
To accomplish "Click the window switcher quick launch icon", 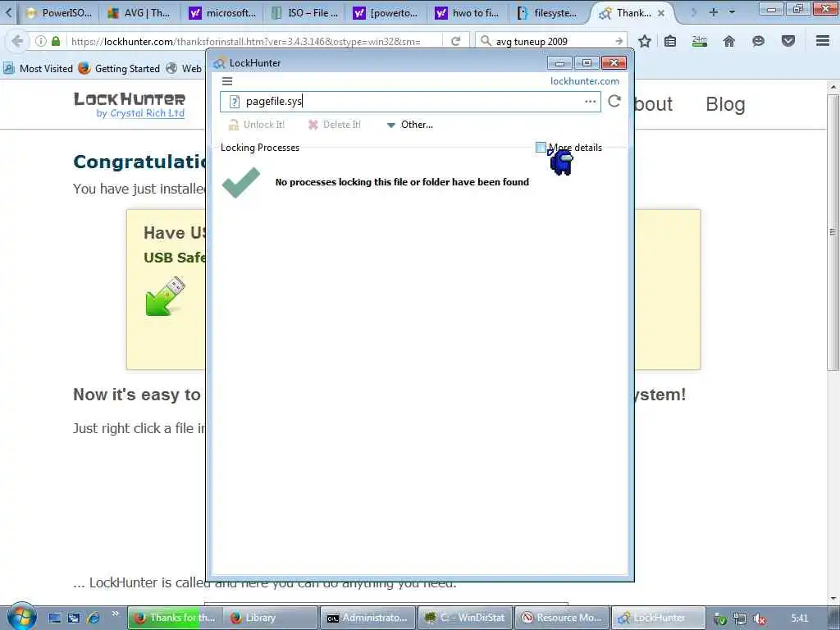I will (74, 618).
